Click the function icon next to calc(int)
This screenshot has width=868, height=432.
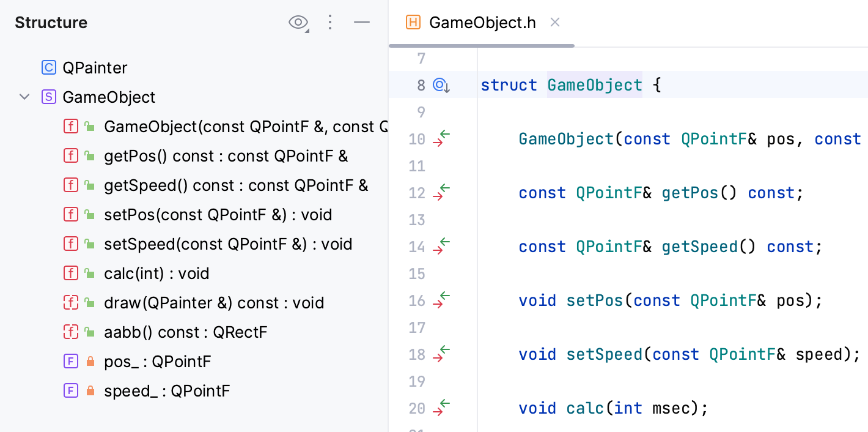coord(70,273)
